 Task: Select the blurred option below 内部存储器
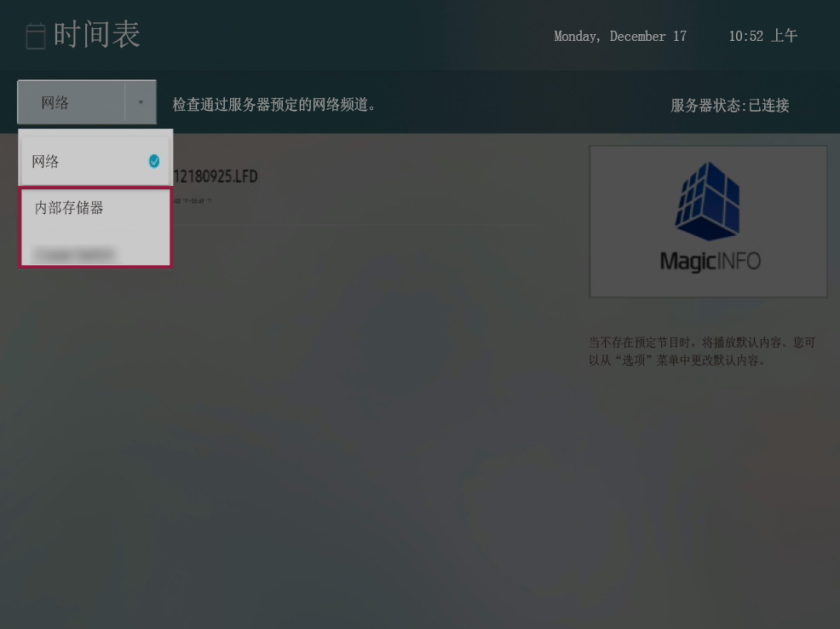[x=74, y=253]
